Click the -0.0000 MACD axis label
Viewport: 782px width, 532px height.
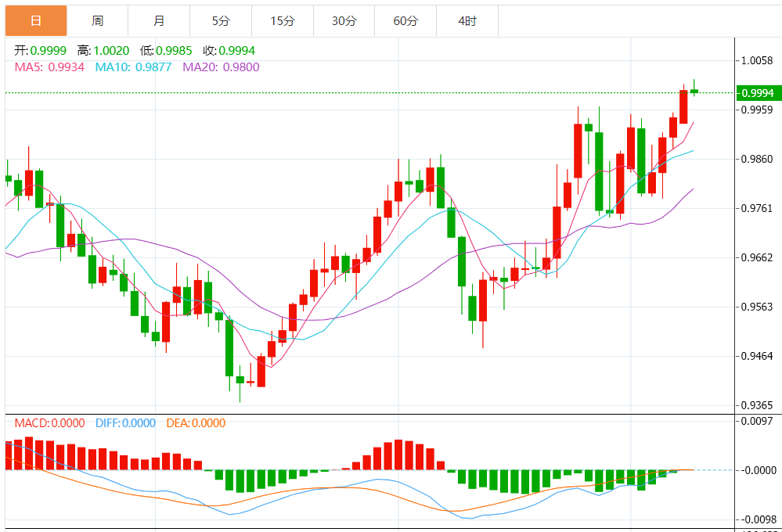pyautogui.click(x=759, y=470)
